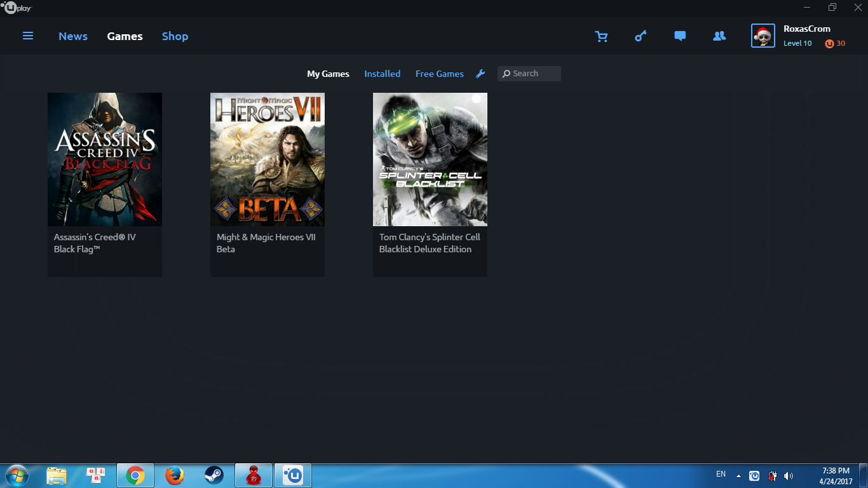Open the Splinter Cell Blacklist cover art
868x488 pixels.
[x=430, y=159]
